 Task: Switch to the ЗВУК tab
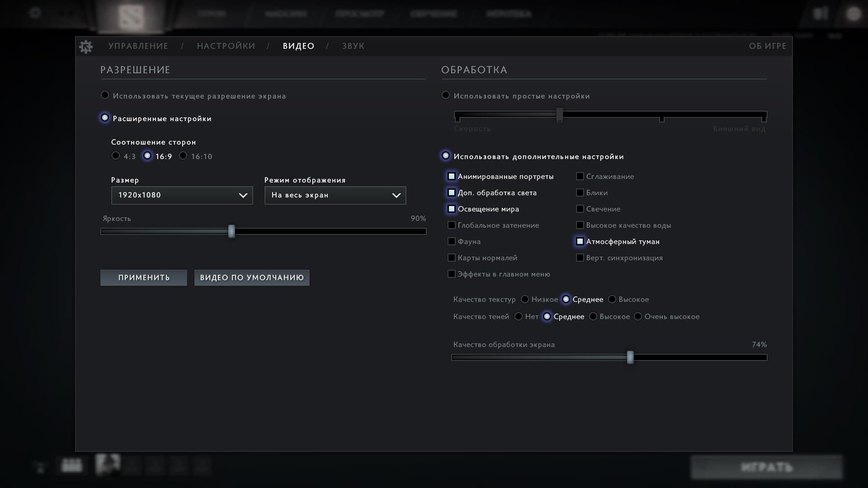click(x=353, y=46)
